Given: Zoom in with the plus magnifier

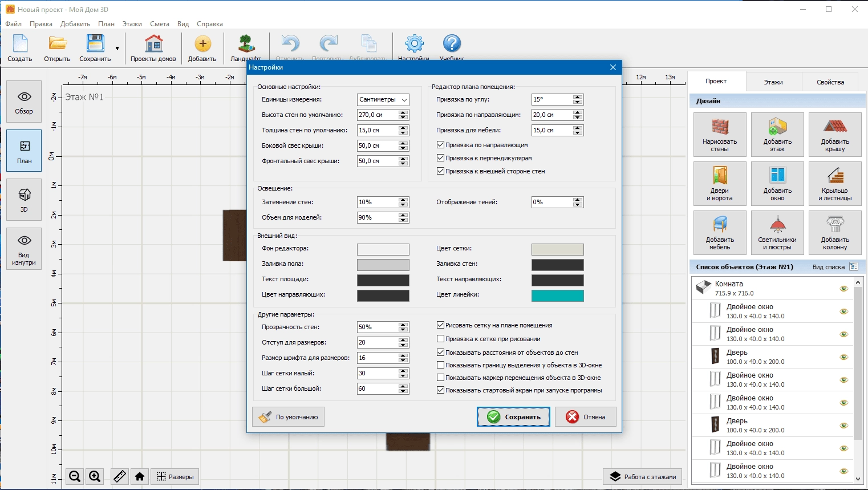Looking at the screenshot, I should click(x=95, y=476).
